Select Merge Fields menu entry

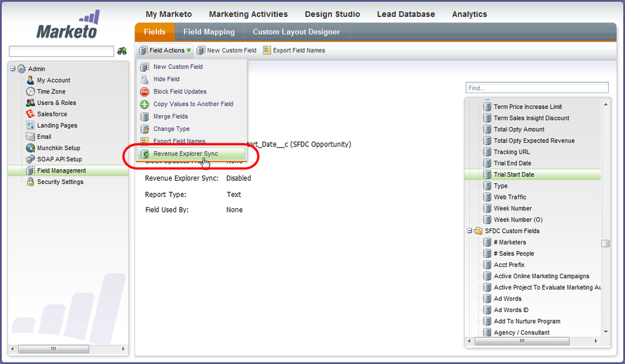coord(170,116)
